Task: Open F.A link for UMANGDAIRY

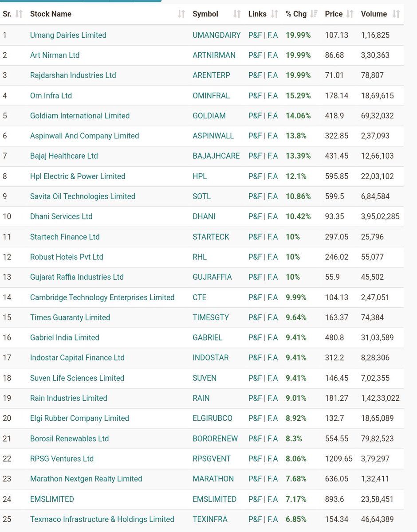Action: pyautogui.click(x=273, y=35)
